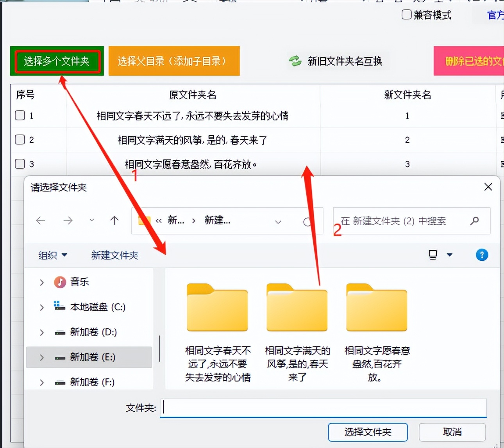Expand the 本地磁盘 (C:) tree item
504x448 pixels.
coord(41,307)
